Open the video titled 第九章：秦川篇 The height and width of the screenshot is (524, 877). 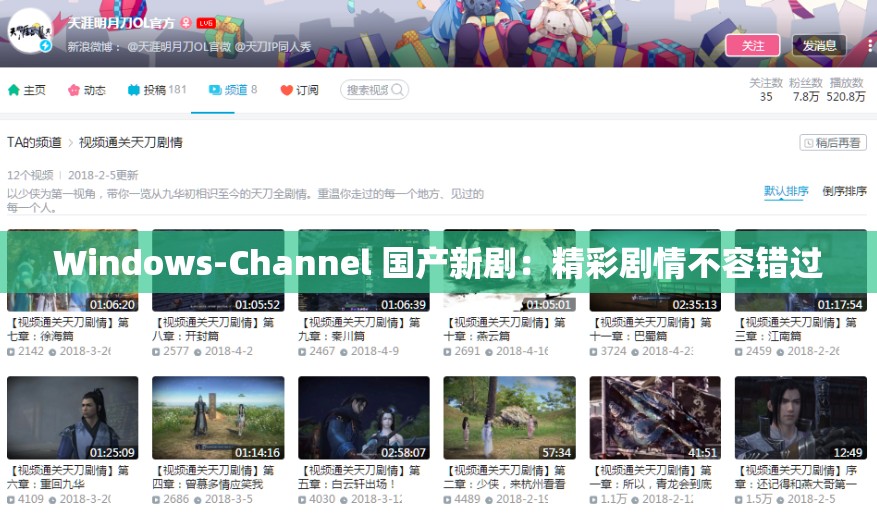359,329
